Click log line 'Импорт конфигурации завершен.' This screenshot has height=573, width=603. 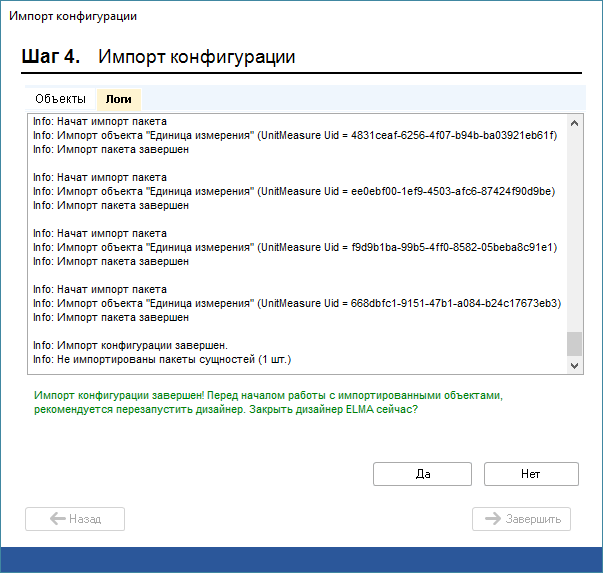[130, 345]
